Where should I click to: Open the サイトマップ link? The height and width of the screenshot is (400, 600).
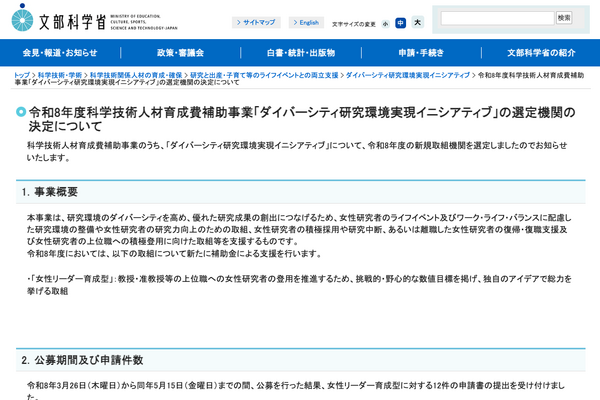(256, 23)
